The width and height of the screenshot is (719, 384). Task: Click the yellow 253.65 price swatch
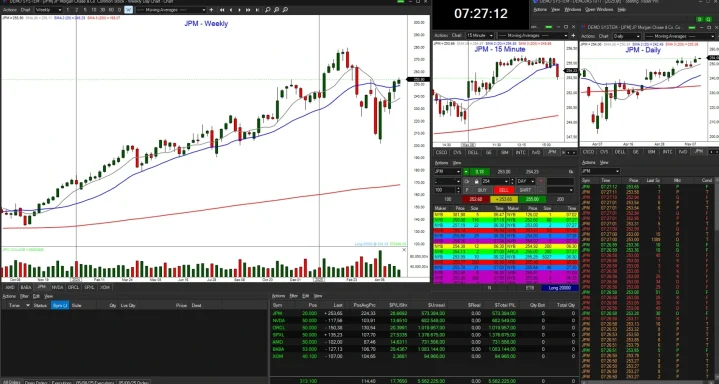click(504, 200)
